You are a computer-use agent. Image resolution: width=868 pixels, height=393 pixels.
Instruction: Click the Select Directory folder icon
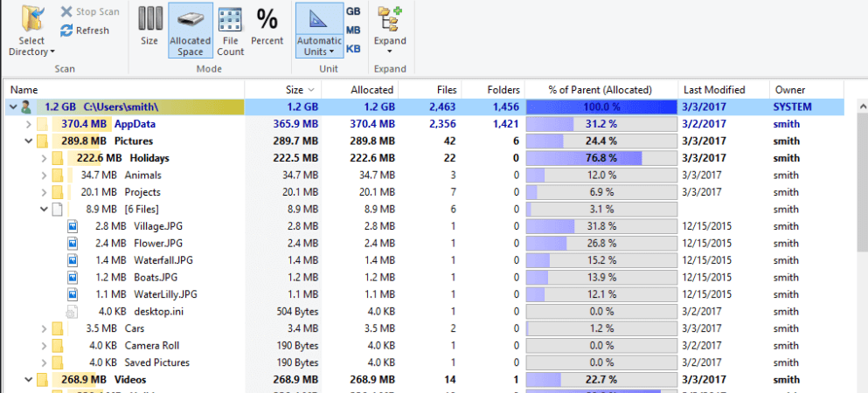pyautogui.click(x=32, y=21)
